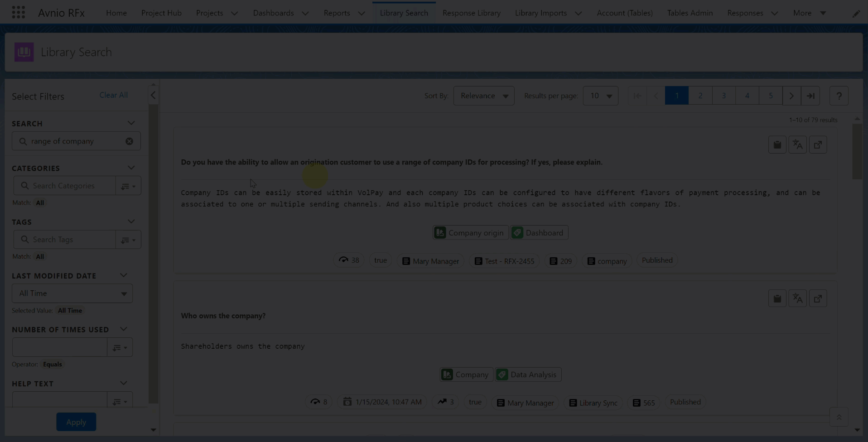This screenshot has height=442, width=868.
Task: Open Number of Times Used operator menu
Action: click(x=120, y=347)
